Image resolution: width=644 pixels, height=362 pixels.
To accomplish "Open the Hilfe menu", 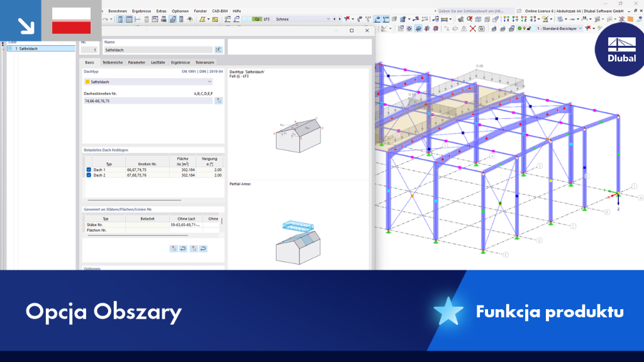I will [236, 11].
